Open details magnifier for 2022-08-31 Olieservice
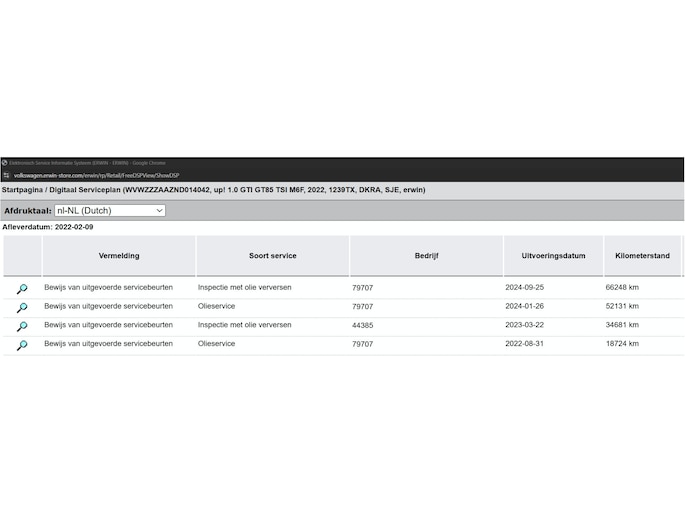 [x=22, y=345]
